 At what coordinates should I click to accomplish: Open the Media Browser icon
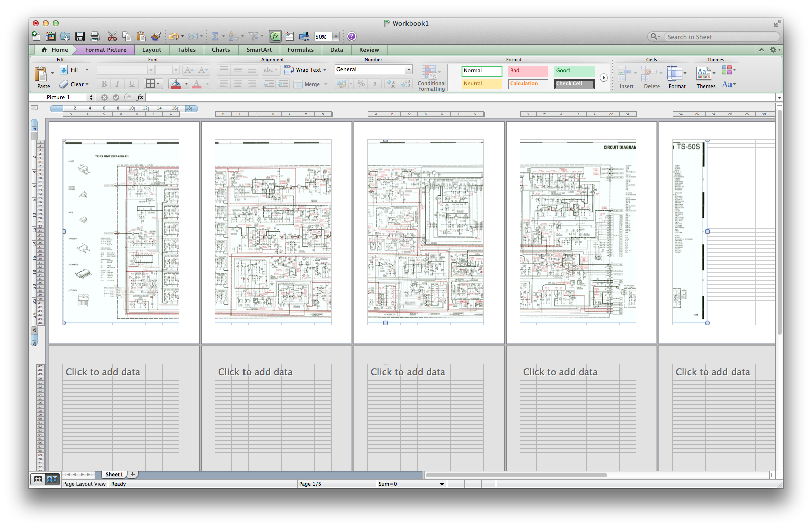pos(304,36)
